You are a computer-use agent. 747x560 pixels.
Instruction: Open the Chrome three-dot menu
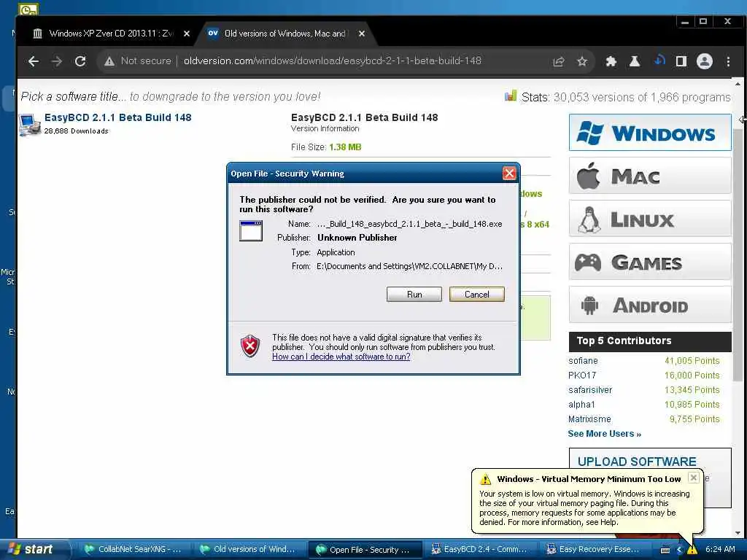point(728,61)
